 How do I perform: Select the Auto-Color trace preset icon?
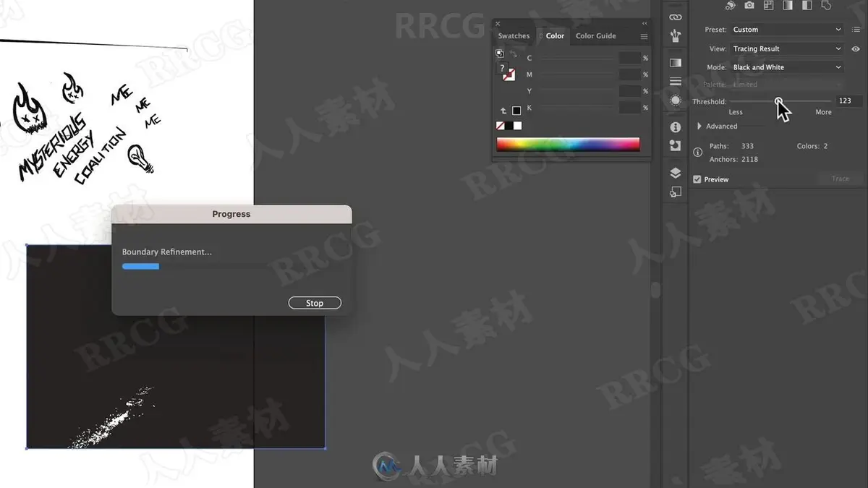coord(730,6)
